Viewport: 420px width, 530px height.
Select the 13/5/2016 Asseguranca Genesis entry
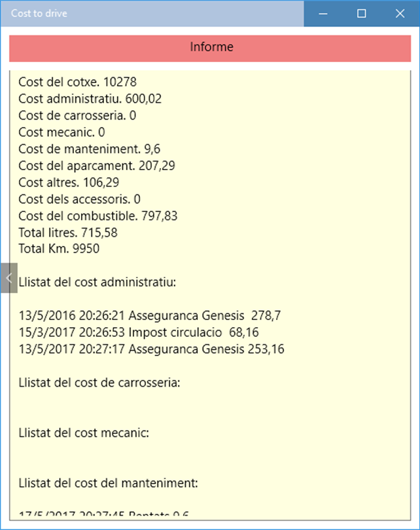coord(149,315)
